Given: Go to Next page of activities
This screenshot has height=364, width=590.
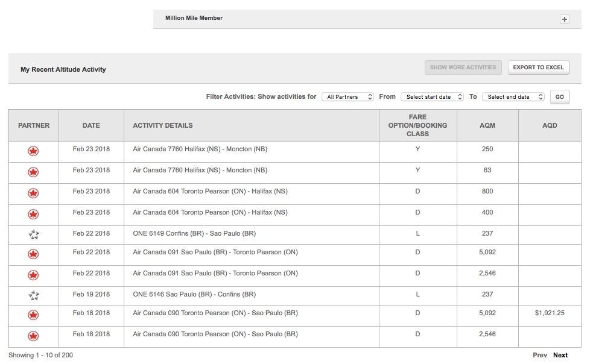Looking at the screenshot, I should pos(560,355).
